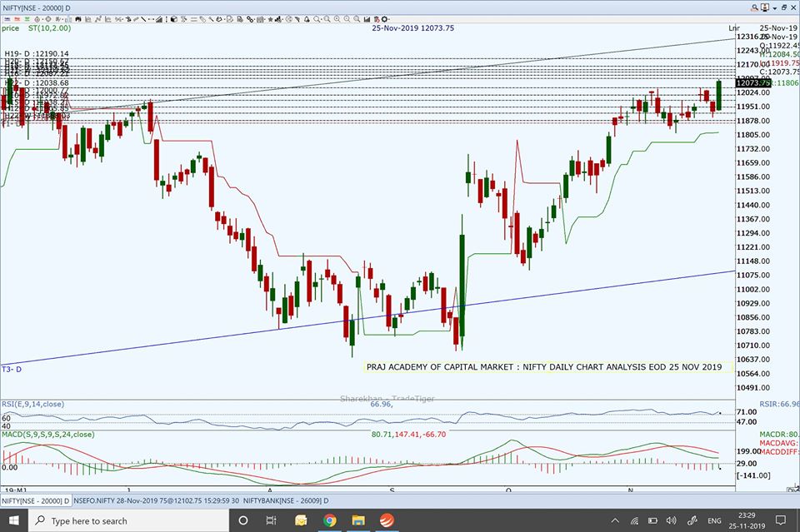Switch to NIFTY[NSE - 20000] D tab
Image resolution: width=800 pixels, height=532 pixels.
coord(36,501)
